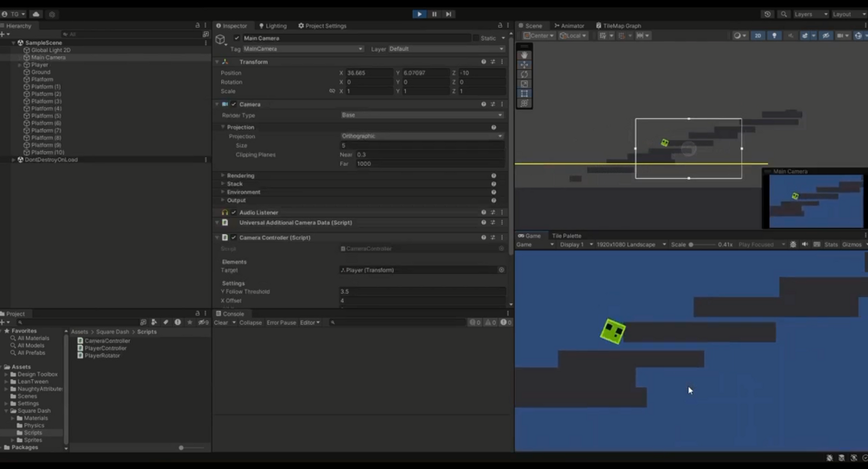The image size is (868, 469).
Task: Switch to the Project Settings tab
Action: tap(322, 25)
